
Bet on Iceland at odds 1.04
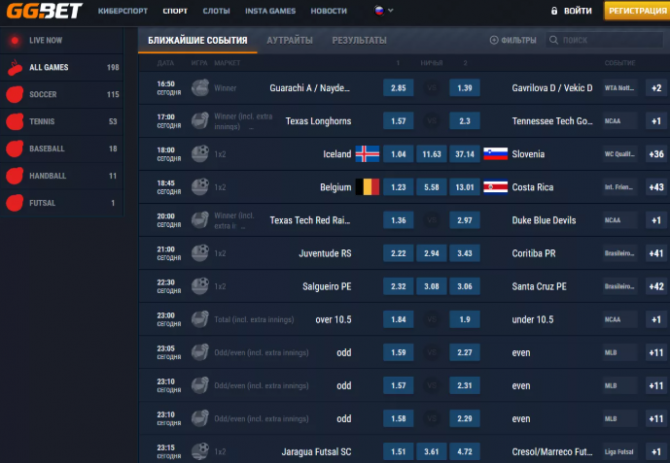pos(398,154)
